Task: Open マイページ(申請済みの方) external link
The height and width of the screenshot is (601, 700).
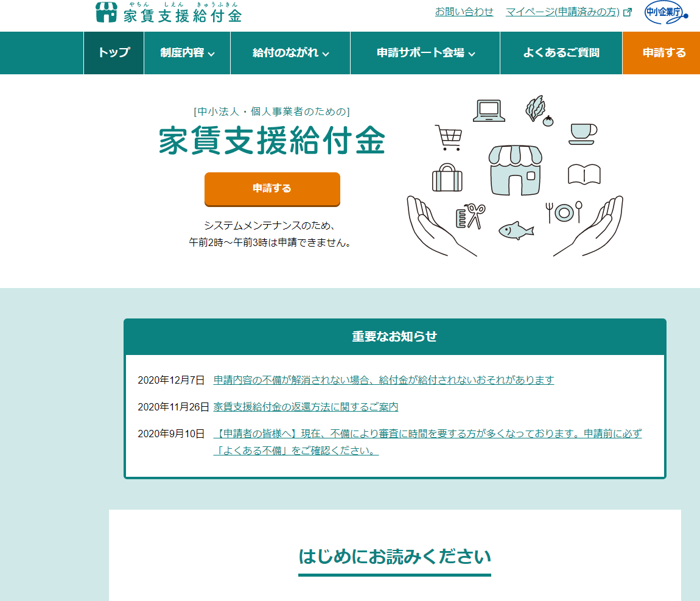Action: coord(568,12)
